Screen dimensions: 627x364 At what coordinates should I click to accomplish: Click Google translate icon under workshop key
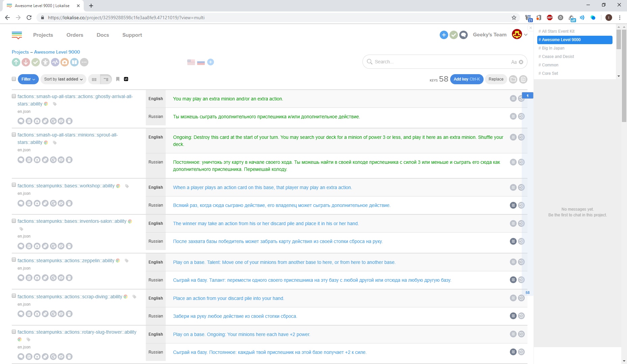click(x=53, y=203)
